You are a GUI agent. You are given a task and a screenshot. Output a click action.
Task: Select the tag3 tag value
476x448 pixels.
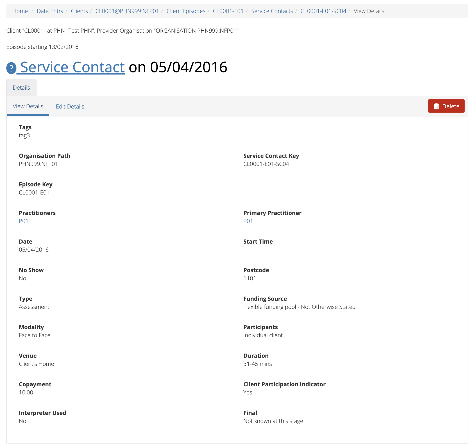pyautogui.click(x=24, y=136)
